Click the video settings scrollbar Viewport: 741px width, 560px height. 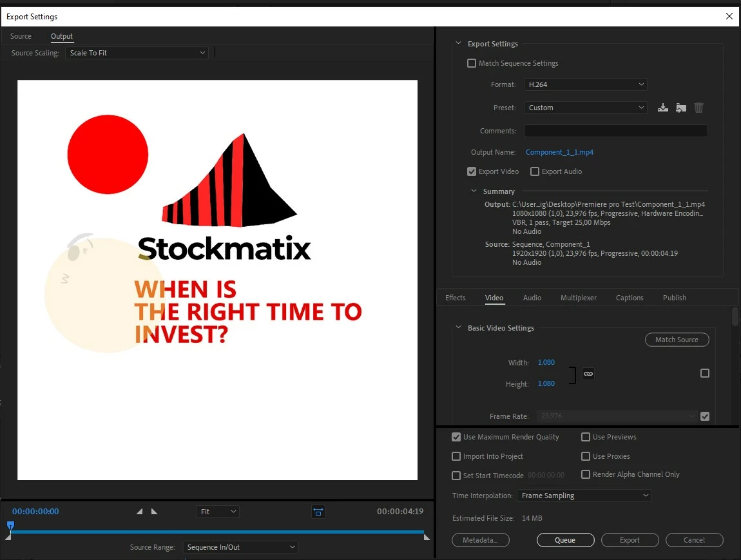pyautogui.click(x=735, y=316)
